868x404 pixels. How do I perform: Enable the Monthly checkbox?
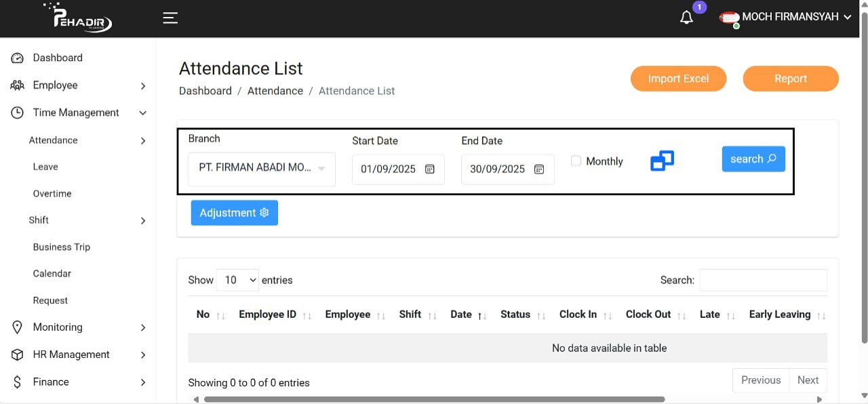coord(576,161)
